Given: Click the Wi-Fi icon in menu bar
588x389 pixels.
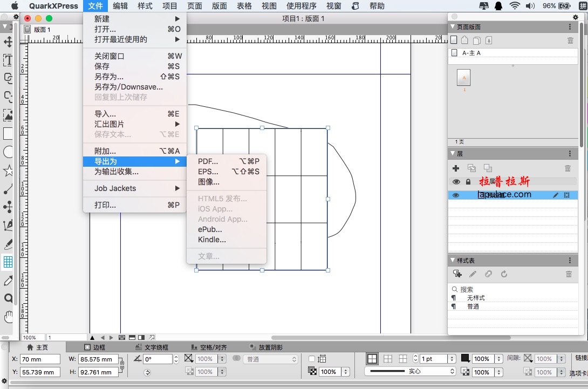Looking at the screenshot, I should [x=515, y=5].
